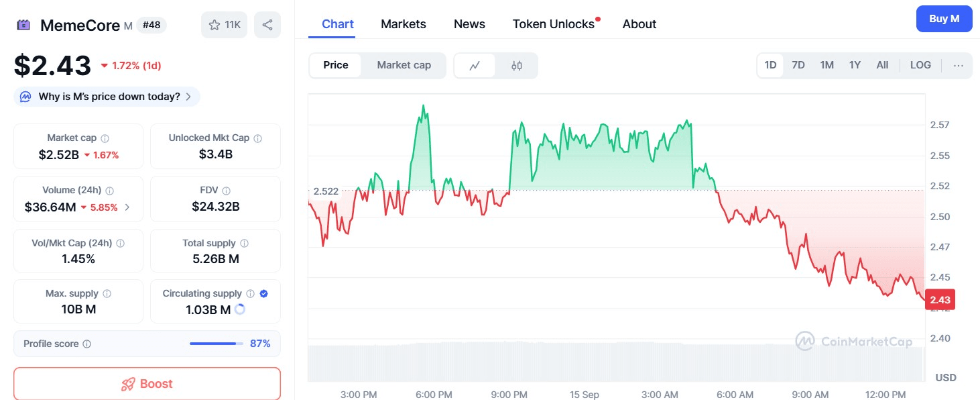Image resolution: width=980 pixels, height=400 pixels.
Task: Switch to line chart view icon
Action: 475,66
